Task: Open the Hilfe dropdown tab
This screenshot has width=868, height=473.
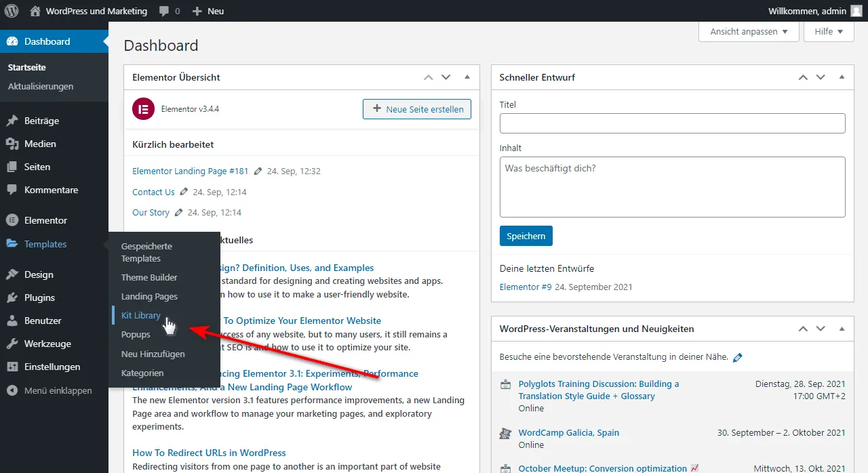Action: [x=829, y=32]
